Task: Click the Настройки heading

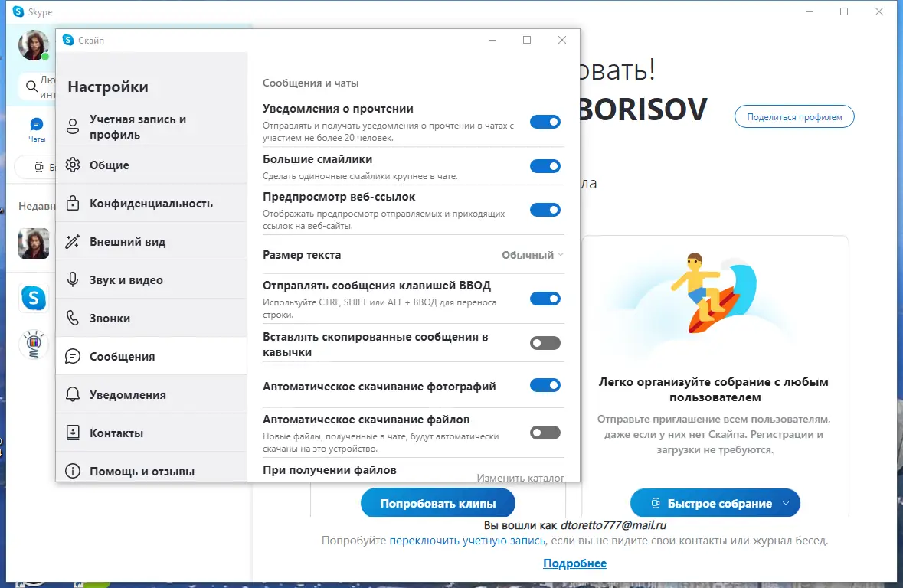Action: coord(108,87)
